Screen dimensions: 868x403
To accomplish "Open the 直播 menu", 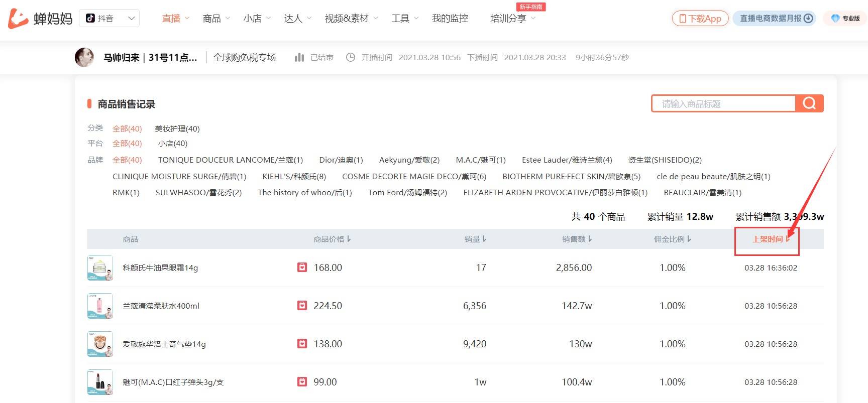I will pos(176,19).
